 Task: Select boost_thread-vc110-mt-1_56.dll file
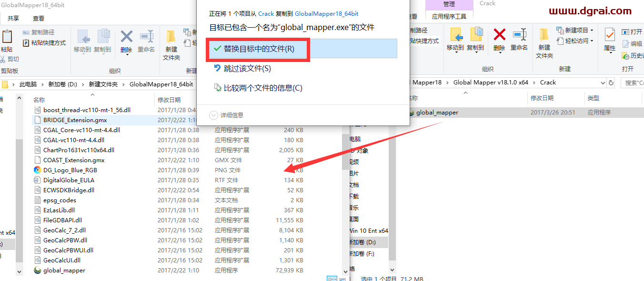tap(87, 110)
